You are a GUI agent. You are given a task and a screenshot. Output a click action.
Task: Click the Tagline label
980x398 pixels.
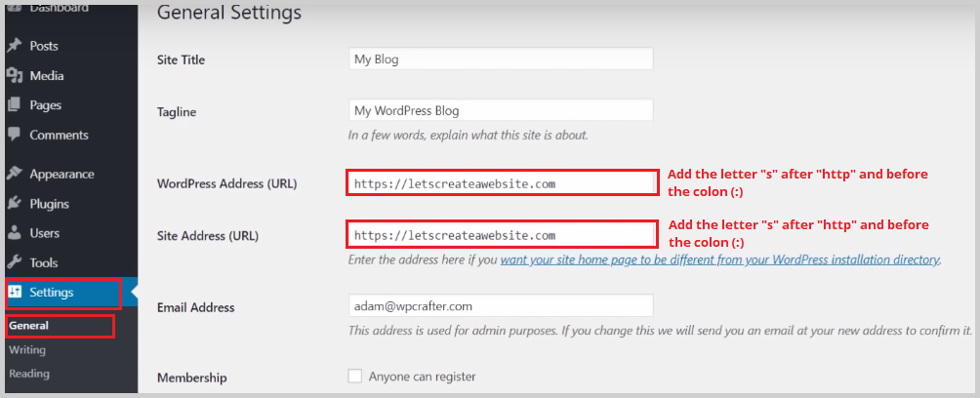(x=177, y=112)
